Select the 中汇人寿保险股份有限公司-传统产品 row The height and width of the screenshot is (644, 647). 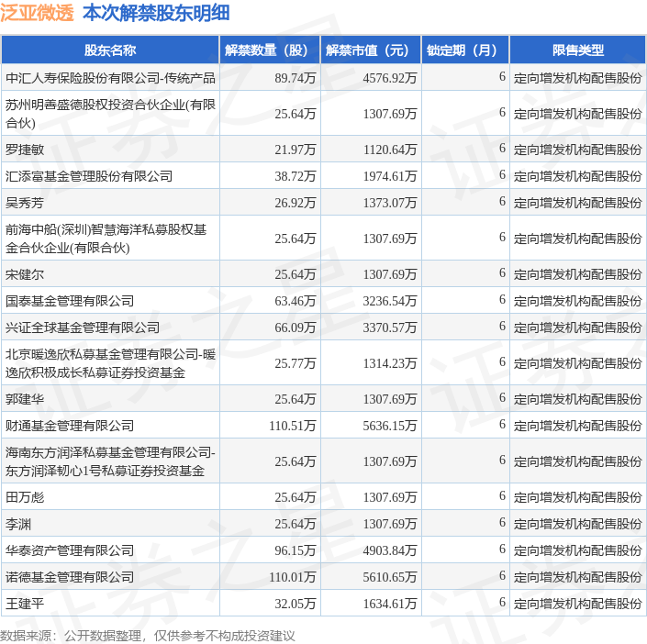click(x=323, y=78)
